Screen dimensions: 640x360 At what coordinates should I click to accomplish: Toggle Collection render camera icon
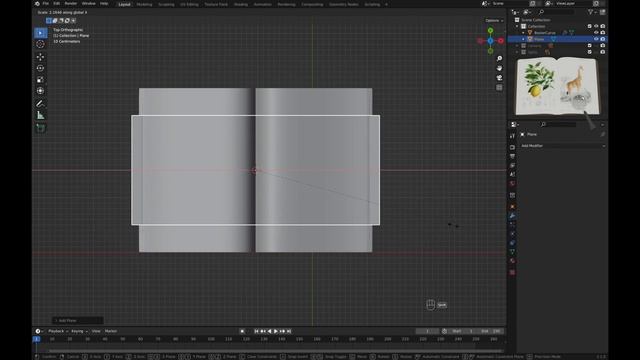(x=602, y=26)
